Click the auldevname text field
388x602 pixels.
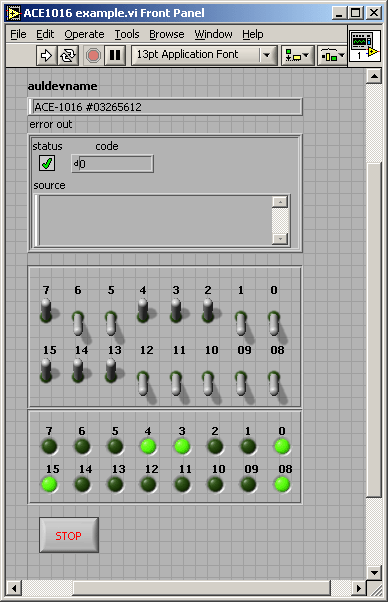[165, 107]
